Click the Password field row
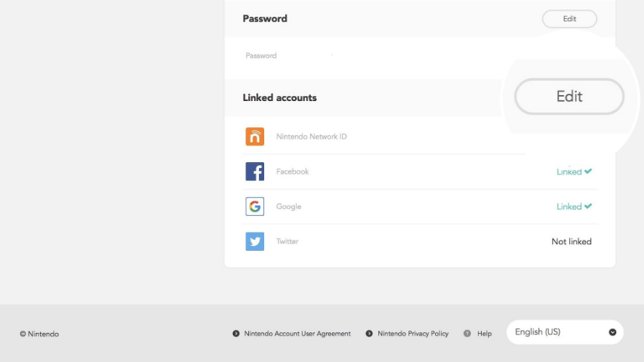 coord(420,56)
